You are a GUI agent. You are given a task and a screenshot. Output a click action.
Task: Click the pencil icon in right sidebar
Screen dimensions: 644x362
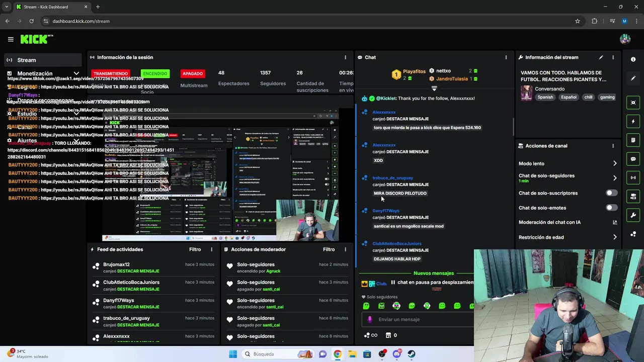click(x=633, y=78)
